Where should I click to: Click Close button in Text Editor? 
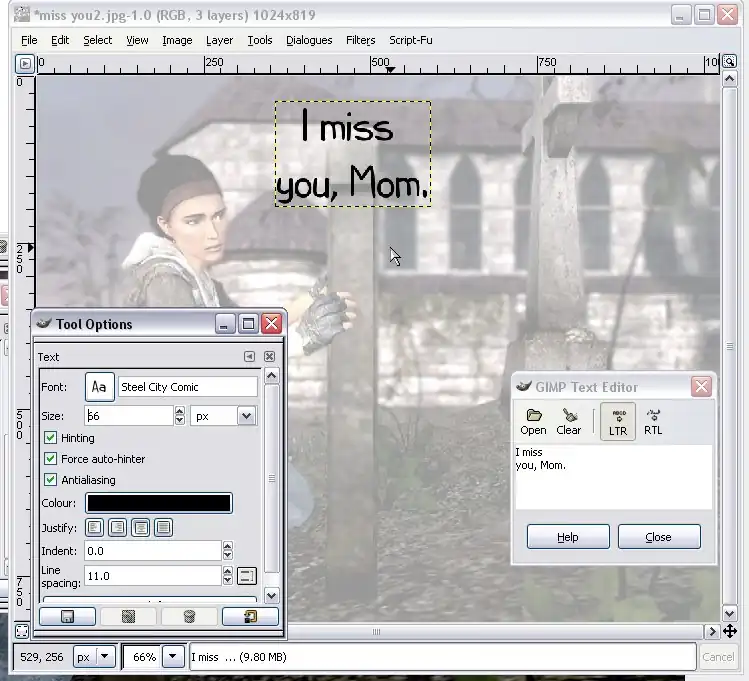pyautogui.click(x=658, y=537)
